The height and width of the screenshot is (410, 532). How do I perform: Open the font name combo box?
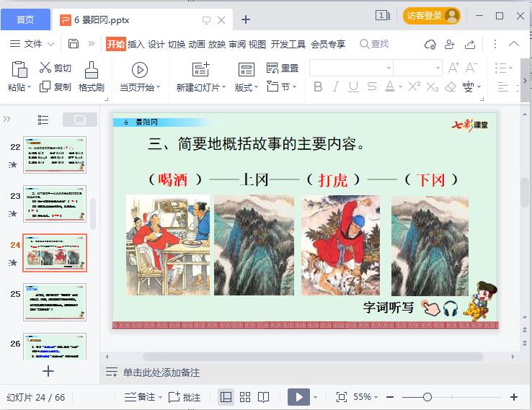click(x=351, y=68)
